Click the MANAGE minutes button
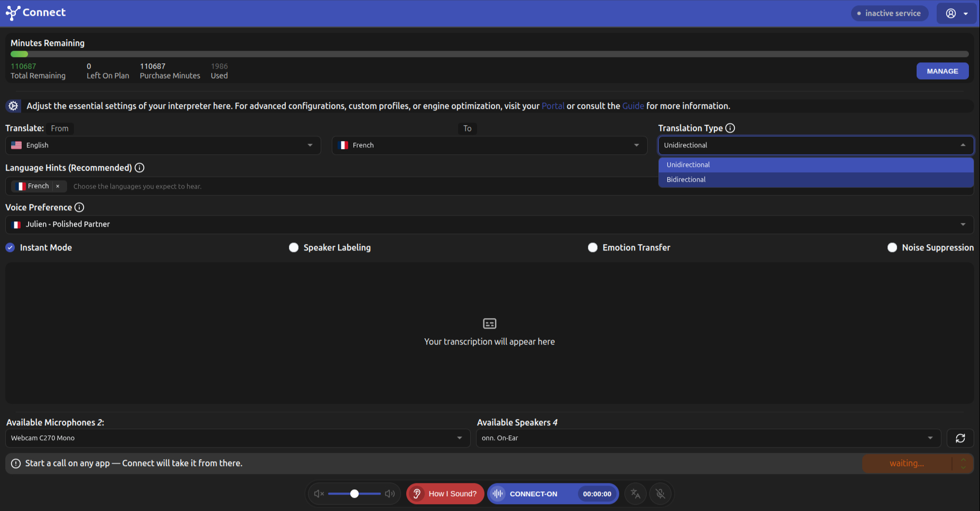The image size is (980, 511). [942, 71]
